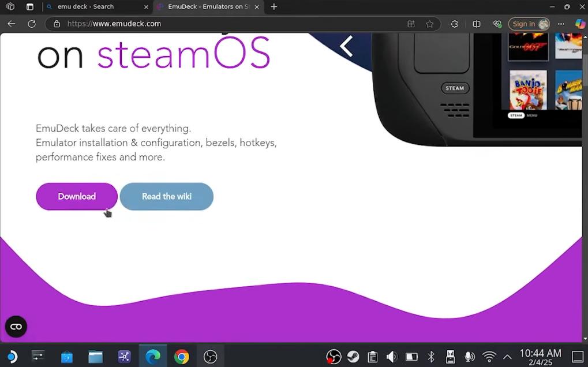Click the GoldenEye 007 game cover

pos(528,47)
